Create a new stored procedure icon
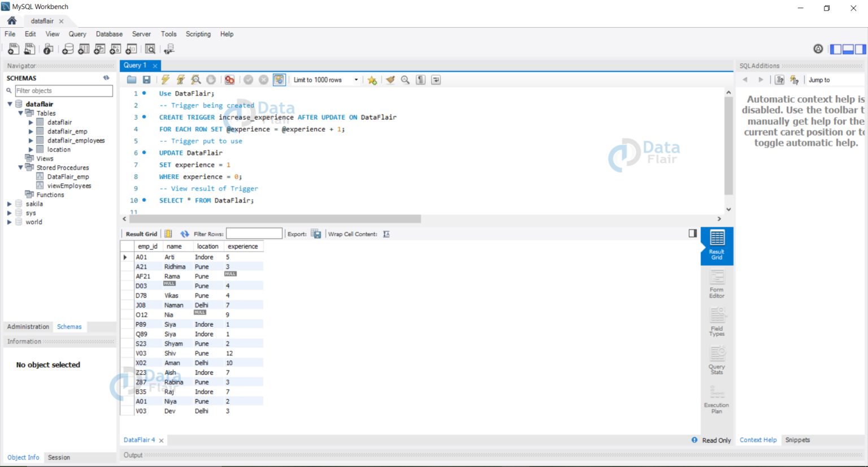Screen dimensions: 868x467 (115, 49)
